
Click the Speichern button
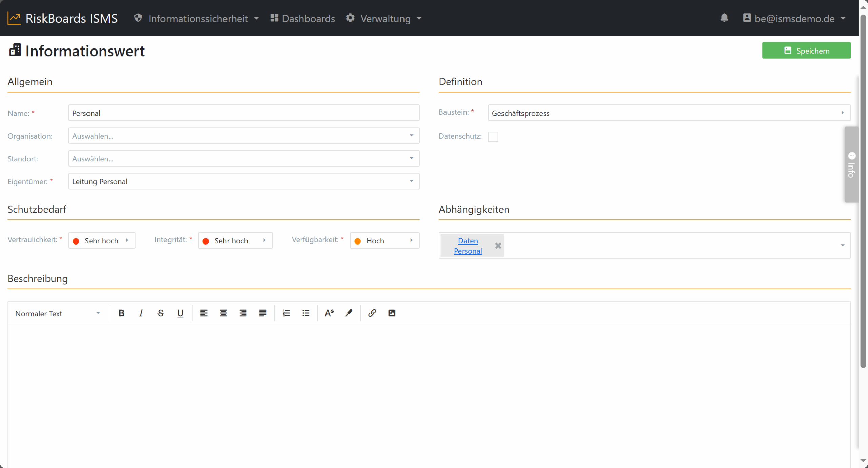point(806,51)
